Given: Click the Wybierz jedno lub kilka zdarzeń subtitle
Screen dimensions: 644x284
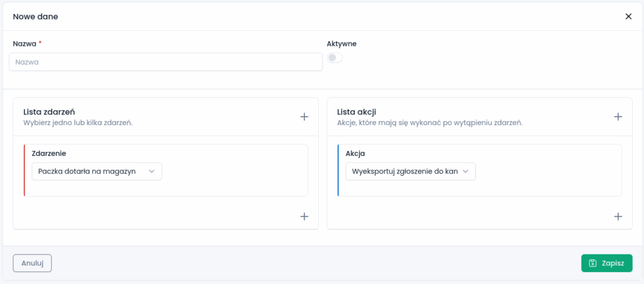Looking at the screenshot, I should pos(77,123).
